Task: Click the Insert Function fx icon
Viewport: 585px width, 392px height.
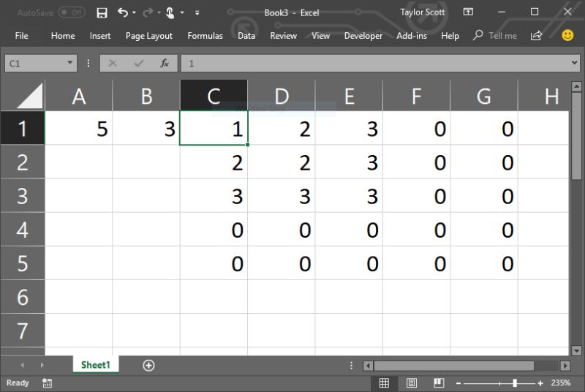Action: tap(164, 64)
